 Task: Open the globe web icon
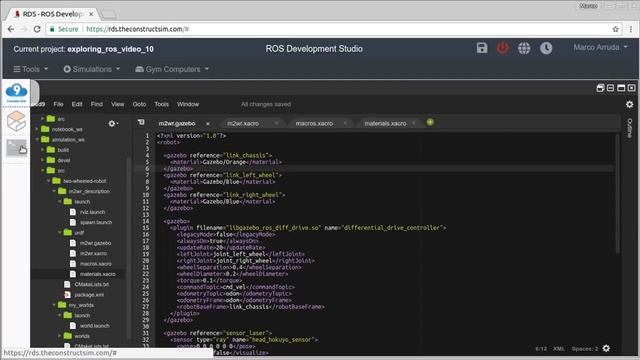tap(524, 48)
